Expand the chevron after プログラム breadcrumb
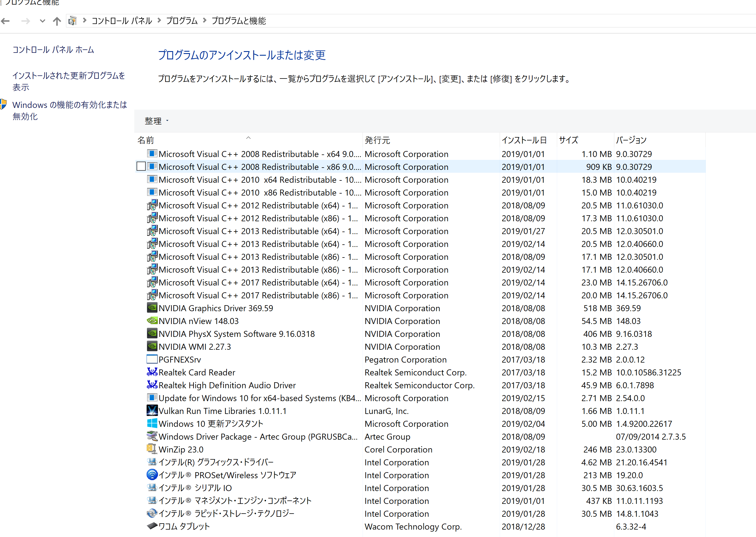Image resolution: width=756 pixels, height=537 pixels. pos(205,21)
